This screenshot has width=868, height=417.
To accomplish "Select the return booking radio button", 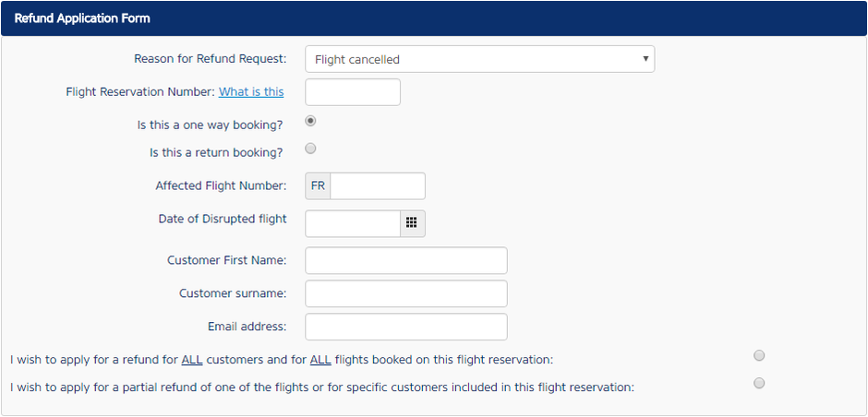I will coord(310,149).
